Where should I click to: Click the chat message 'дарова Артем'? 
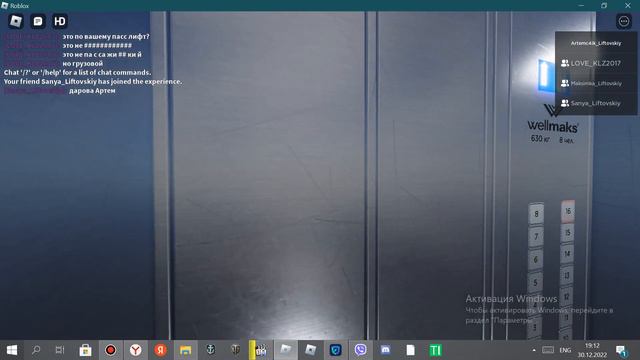[92, 91]
